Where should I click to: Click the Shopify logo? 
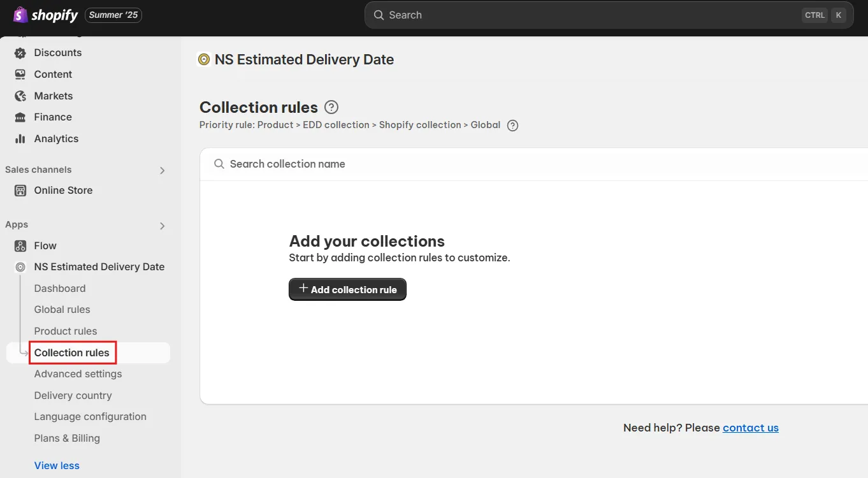click(45, 15)
